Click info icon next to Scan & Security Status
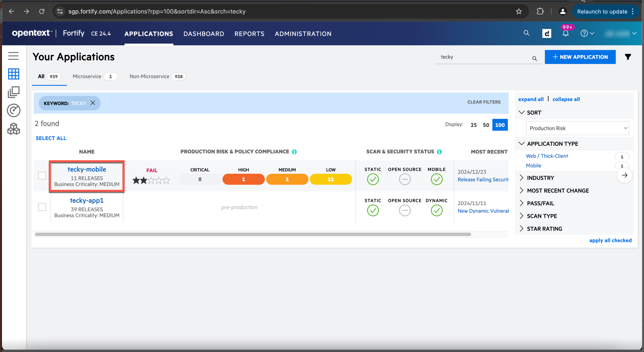Viewport: 644px width, 352px height. tap(439, 152)
